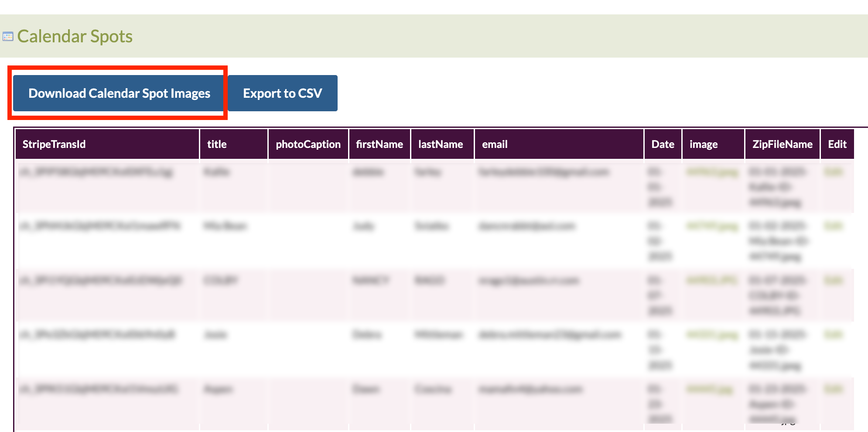Sort by the Date column header
This screenshot has height=432, width=868.
663,144
